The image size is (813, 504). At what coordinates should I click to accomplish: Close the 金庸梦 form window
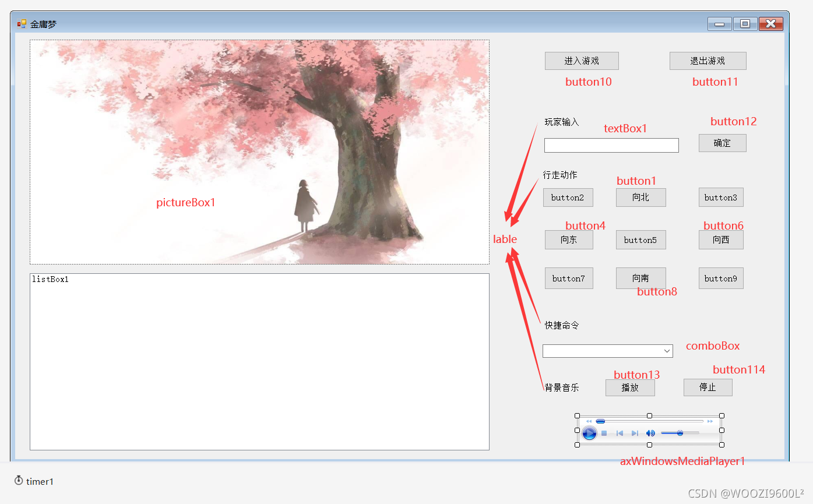pyautogui.click(x=770, y=24)
